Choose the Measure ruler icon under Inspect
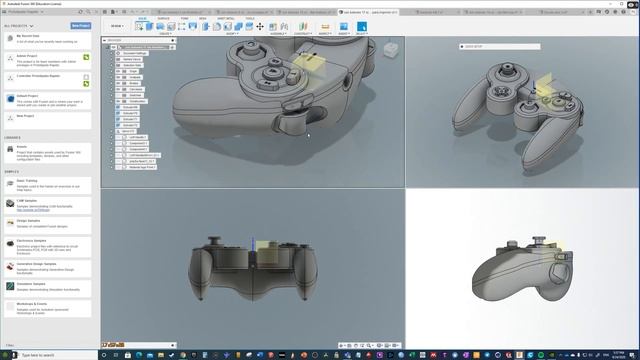The image size is (640, 360). click(325, 27)
